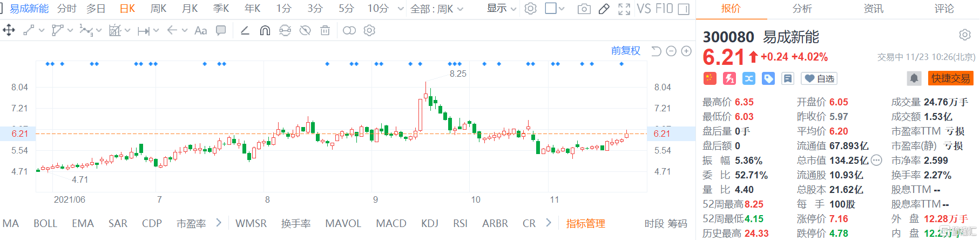Click the 前复权 adjustment link
Screen dimensions: 980x240
[626, 51]
